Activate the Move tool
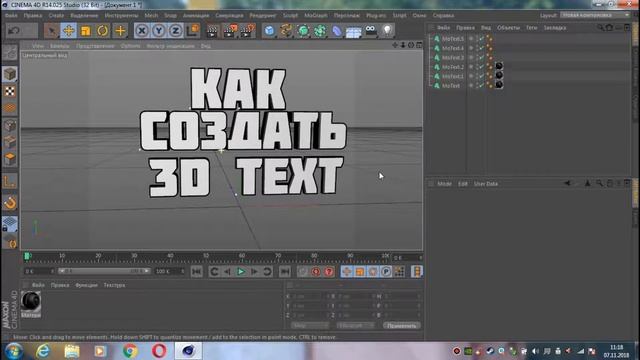The width and height of the screenshot is (640, 360). [x=69, y=31]
